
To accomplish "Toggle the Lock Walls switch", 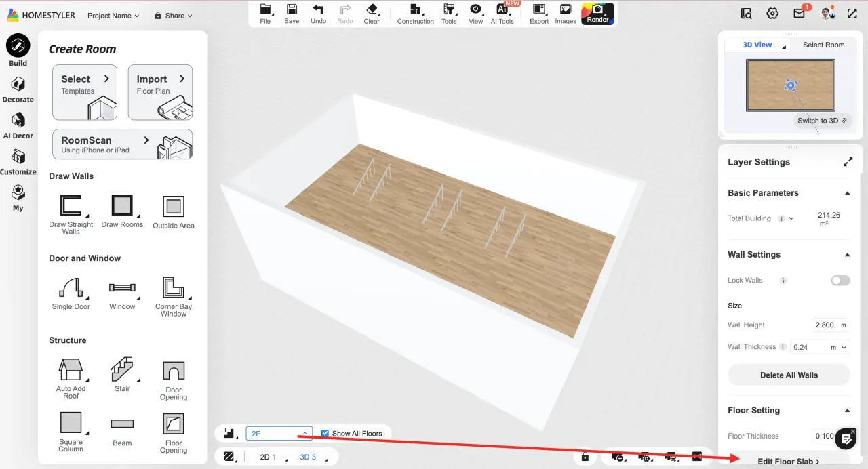I will (x=840, y=281).
